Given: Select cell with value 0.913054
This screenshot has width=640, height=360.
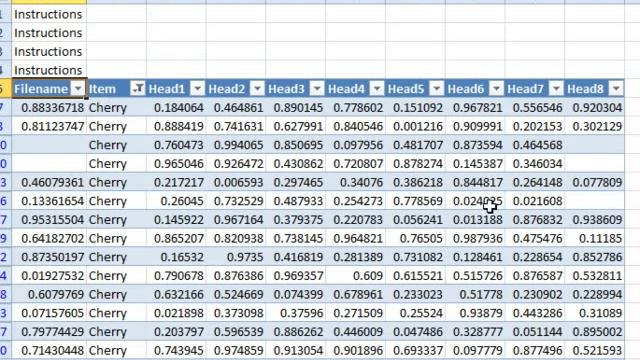Looking at the screenshot, I should point(296,350).
